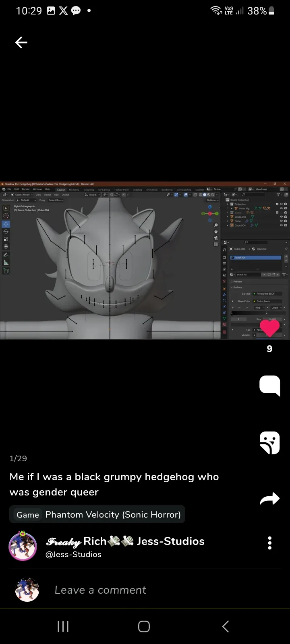Tap your own avatar beside the comment box

tap(27, 590)
